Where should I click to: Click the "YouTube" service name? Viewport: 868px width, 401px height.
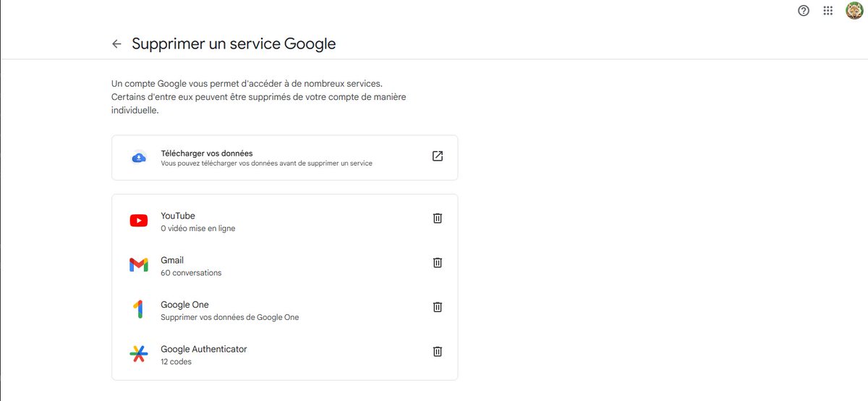click(178, 216)
